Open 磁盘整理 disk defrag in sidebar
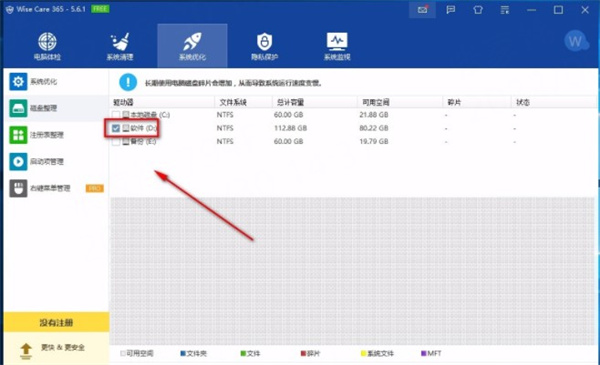This screenshot has height=365, width=600. point(56,108)
